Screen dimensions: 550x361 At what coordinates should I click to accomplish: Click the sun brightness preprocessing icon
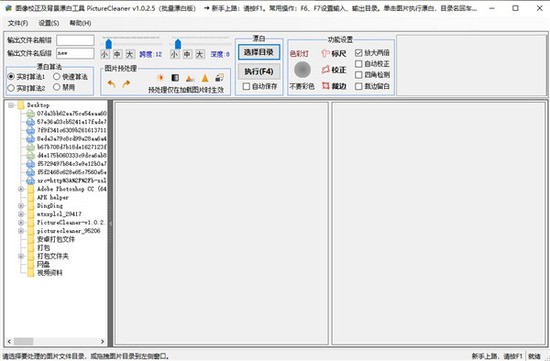[x=160, y=78]
